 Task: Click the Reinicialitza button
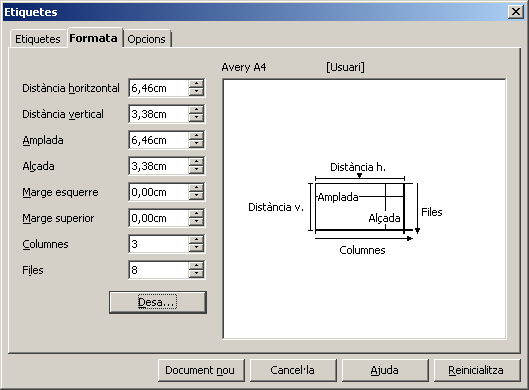click(x=477, y=370)
